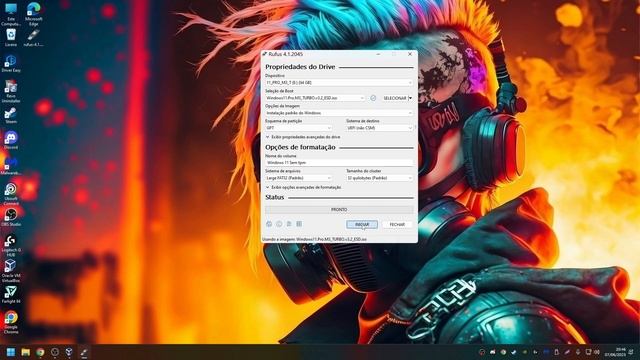The height and width of the screenshot is (360, 640).
Task: Open the Sistema de arquivos dropdown
Action: tap(298, 178)
